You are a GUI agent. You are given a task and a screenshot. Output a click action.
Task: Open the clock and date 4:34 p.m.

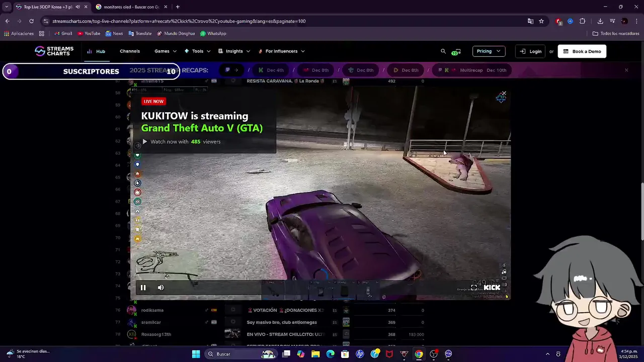pos(629,354)
